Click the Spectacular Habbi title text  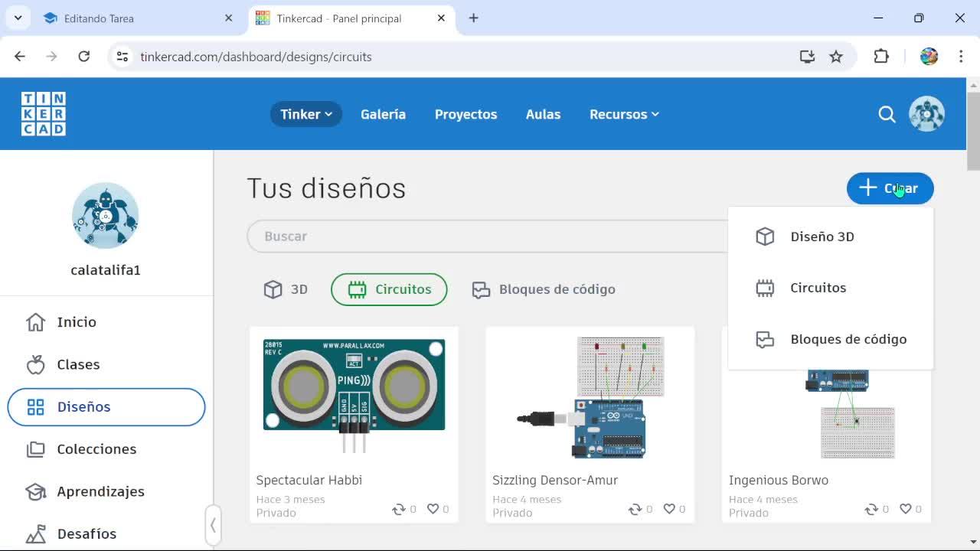point(309,481)
